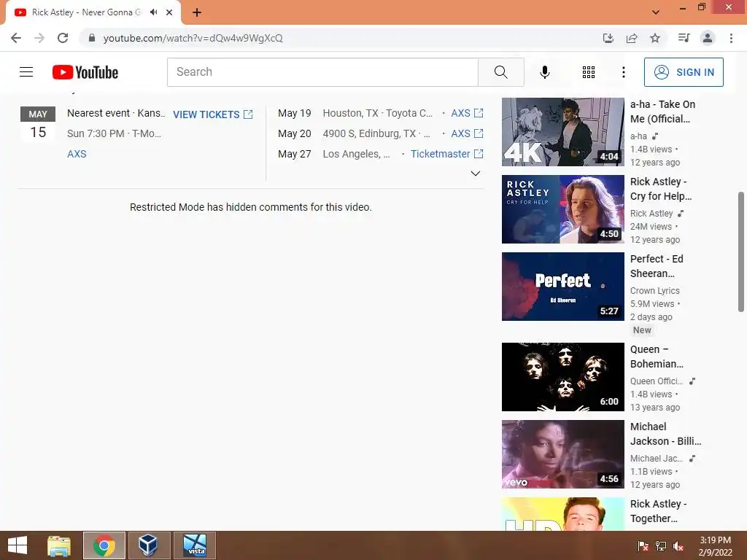Click the Chrome taskbar icon
This screenshot has width=747, height=560.
[x=104, y=545]
